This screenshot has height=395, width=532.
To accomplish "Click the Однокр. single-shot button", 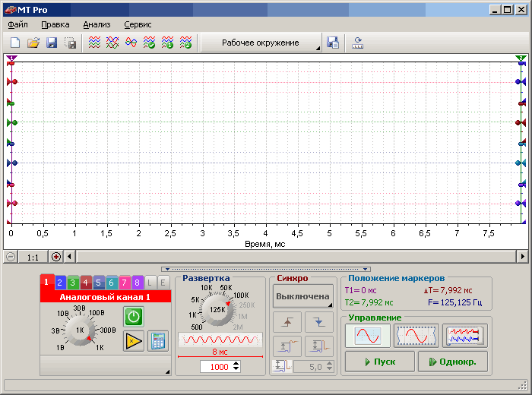I will (452, 362).
